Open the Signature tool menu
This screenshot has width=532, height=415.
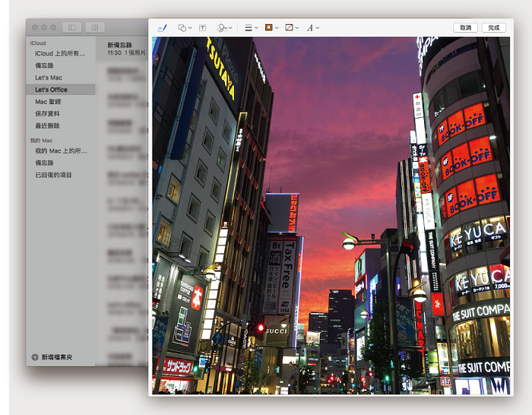pyautogui.click(x=224, y=27)
